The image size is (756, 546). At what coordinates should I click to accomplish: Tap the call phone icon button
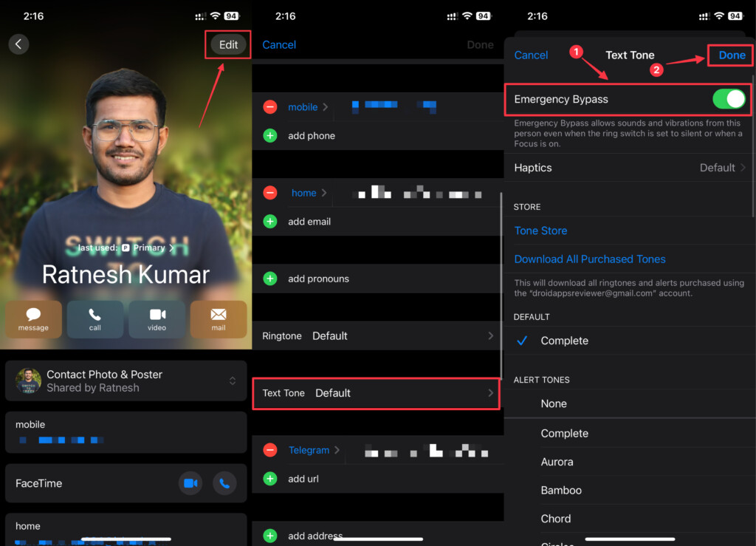pos(94,319)
